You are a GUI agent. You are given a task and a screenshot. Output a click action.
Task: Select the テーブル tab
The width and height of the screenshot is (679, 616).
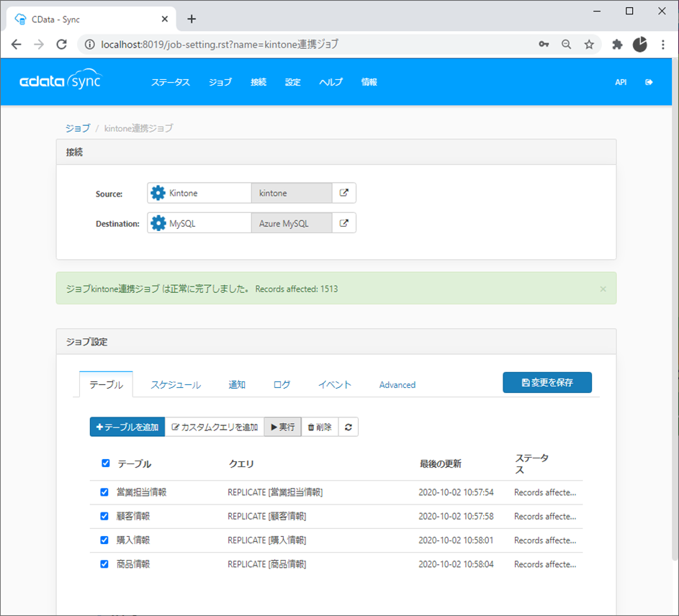point(106,384)
